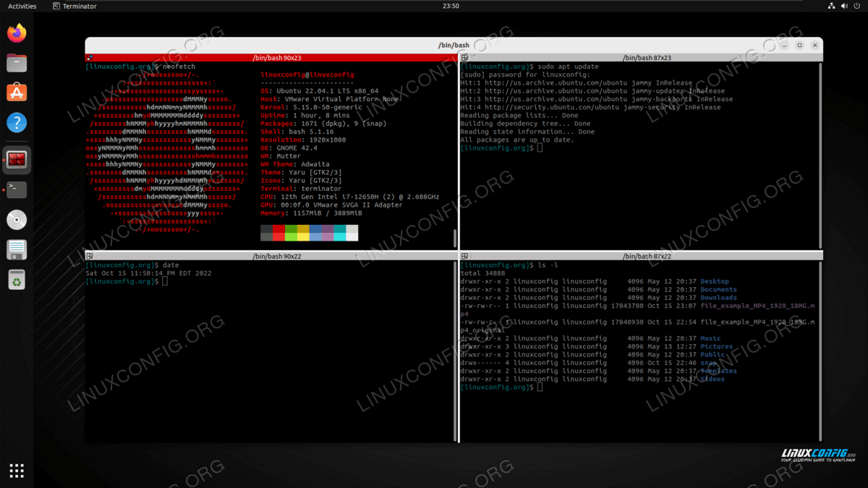Open the volume speaker icon in top bar
The width and height of the screenshot is (868, 488).
click(x=844, y=6)
